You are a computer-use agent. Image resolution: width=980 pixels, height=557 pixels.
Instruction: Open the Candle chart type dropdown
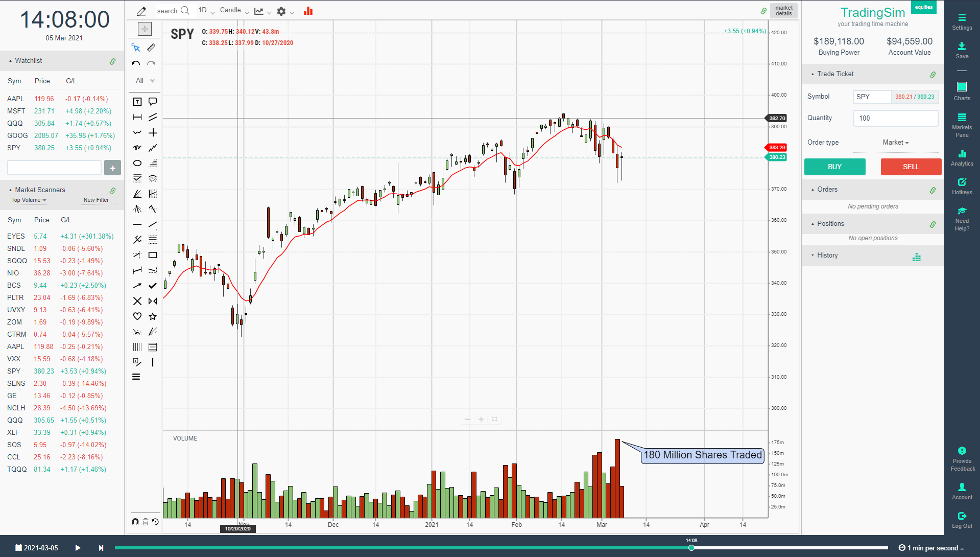pos(233,10)
